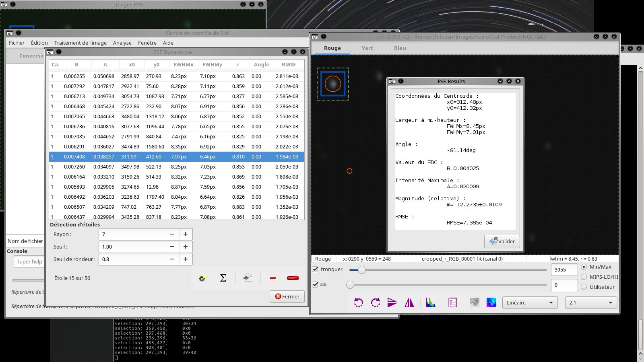
Task: Select the Utilisateur radio button
Action: (584, 287)
